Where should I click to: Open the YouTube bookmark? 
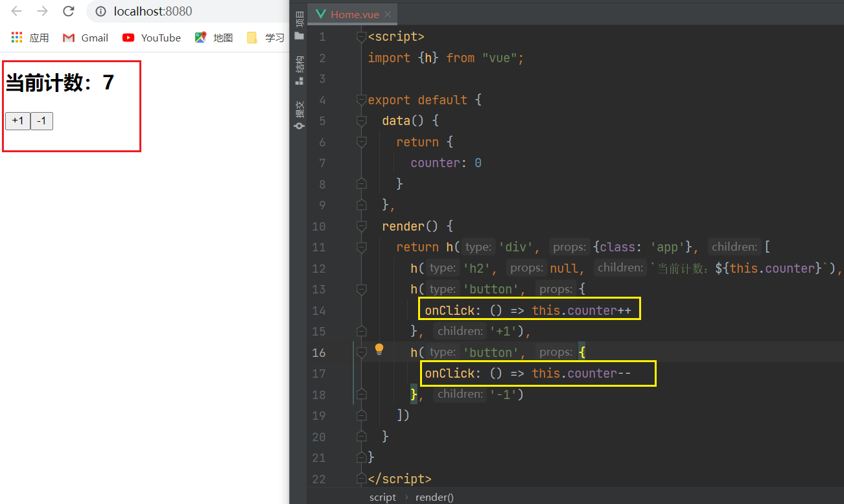(x=152, y=38)
